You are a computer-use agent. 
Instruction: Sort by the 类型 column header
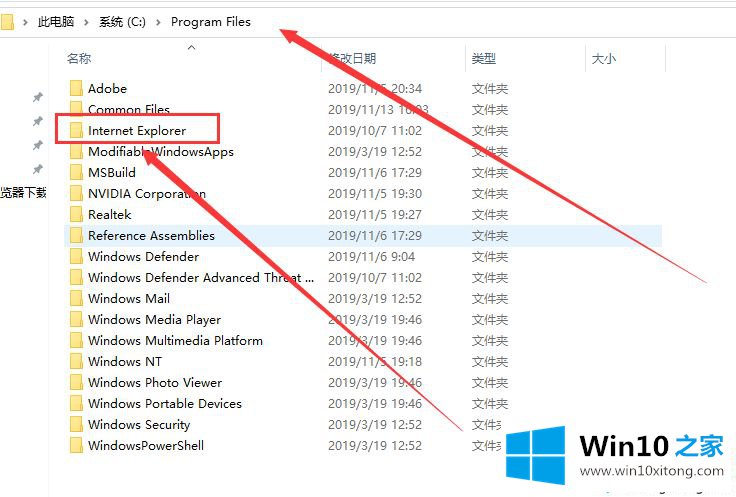(x=484, y=58)
